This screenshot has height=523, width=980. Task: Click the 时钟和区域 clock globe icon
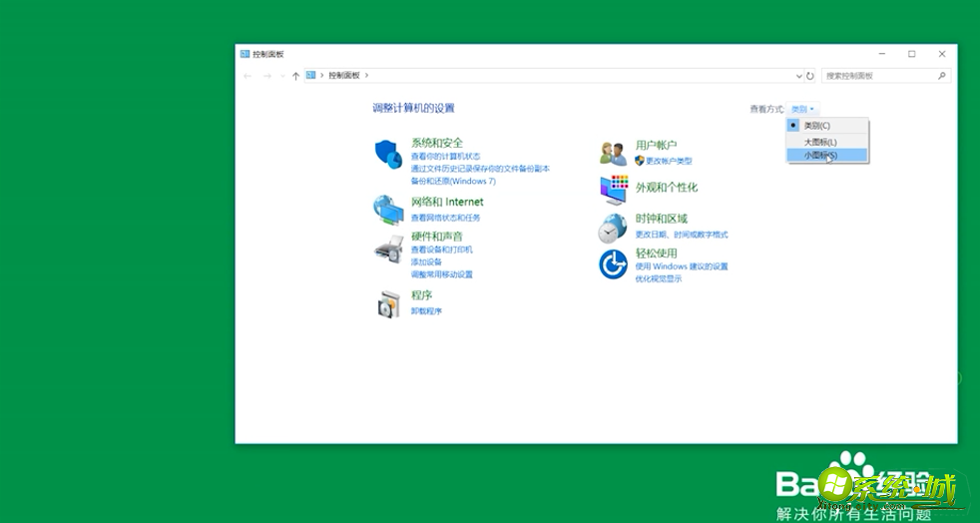613,228
